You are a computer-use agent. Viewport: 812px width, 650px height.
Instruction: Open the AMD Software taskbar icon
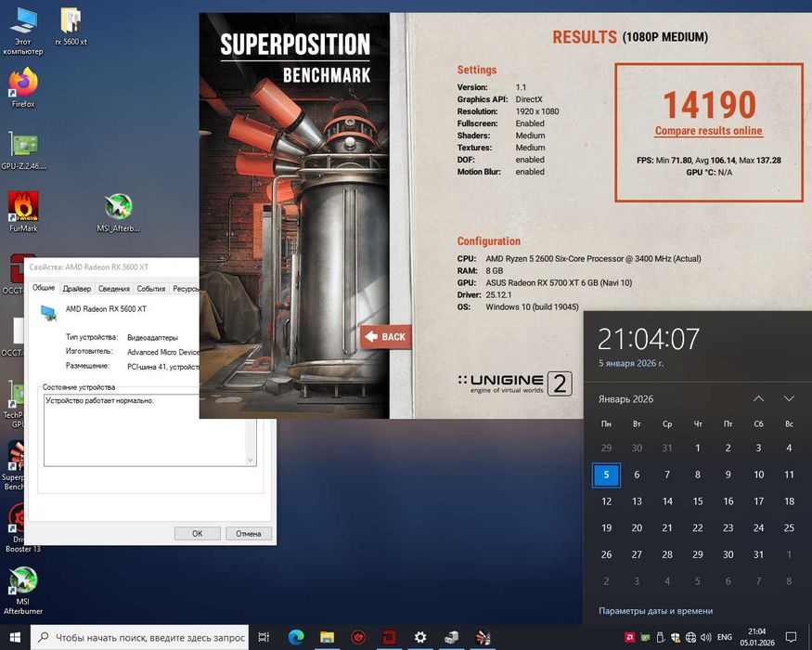389,637
